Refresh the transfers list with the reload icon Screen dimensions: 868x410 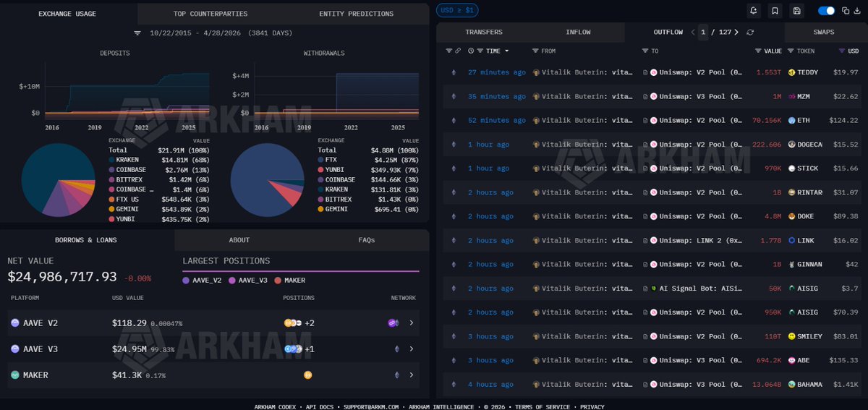[750, 32]
